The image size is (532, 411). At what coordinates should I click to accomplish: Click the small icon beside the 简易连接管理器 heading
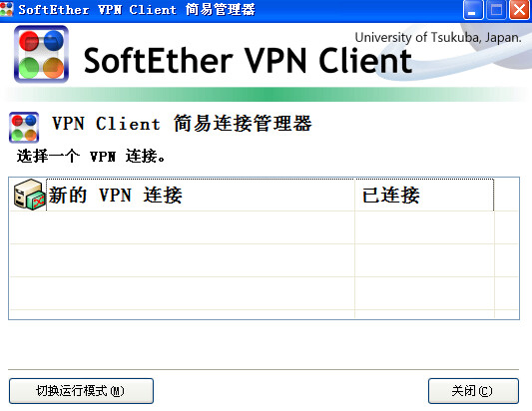(24, 128)
